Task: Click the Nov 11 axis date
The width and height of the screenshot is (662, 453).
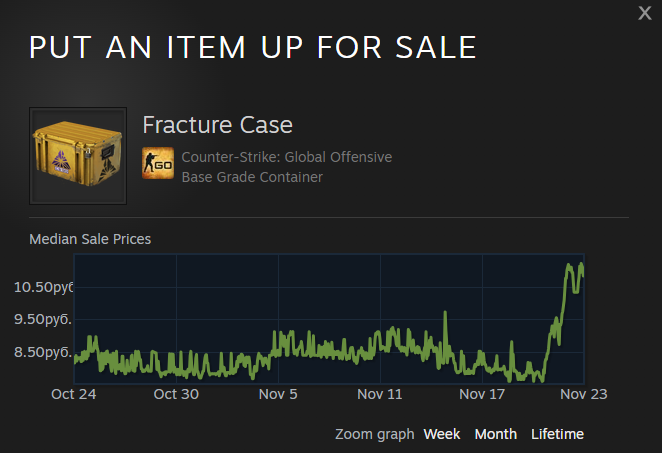Action: click(x=380, y=394)
